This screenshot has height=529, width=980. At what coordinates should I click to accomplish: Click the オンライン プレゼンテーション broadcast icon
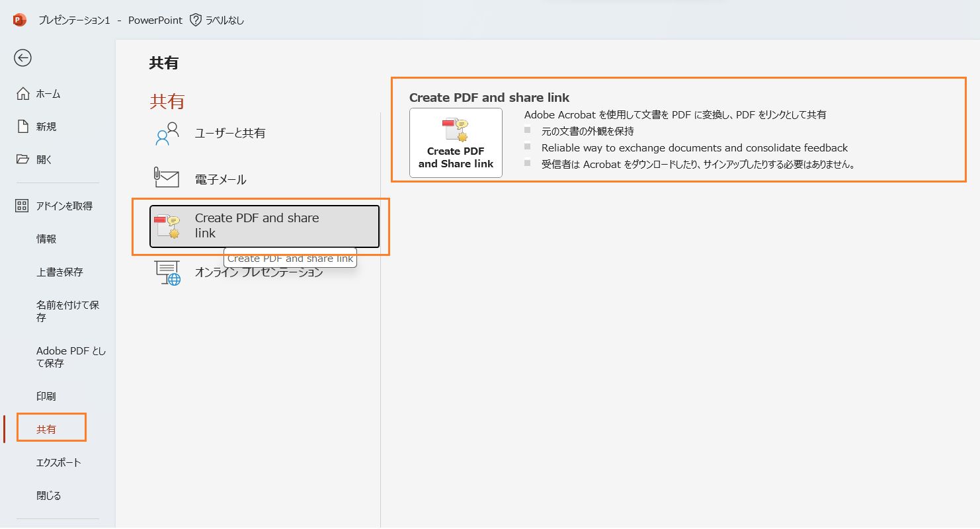pyautogui.click(x=167, y=271)
